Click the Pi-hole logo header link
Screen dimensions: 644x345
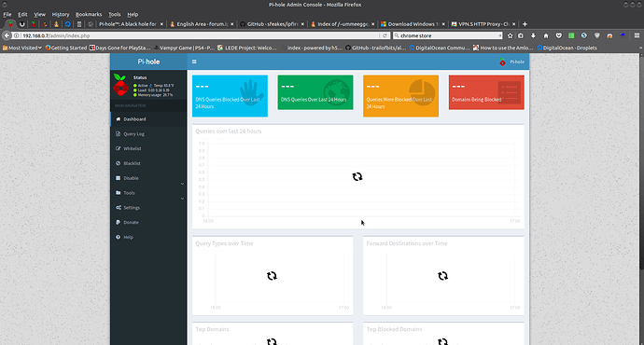click(148, 62)
